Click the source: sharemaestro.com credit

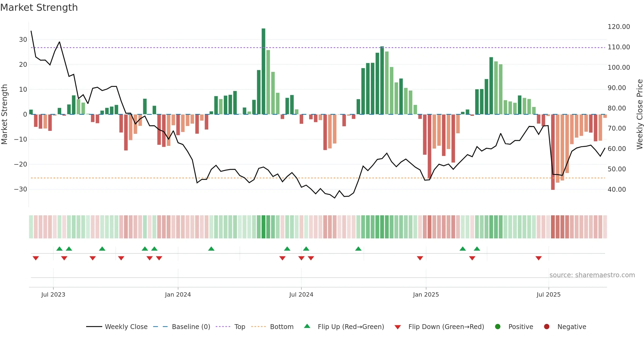pos(592,275)
